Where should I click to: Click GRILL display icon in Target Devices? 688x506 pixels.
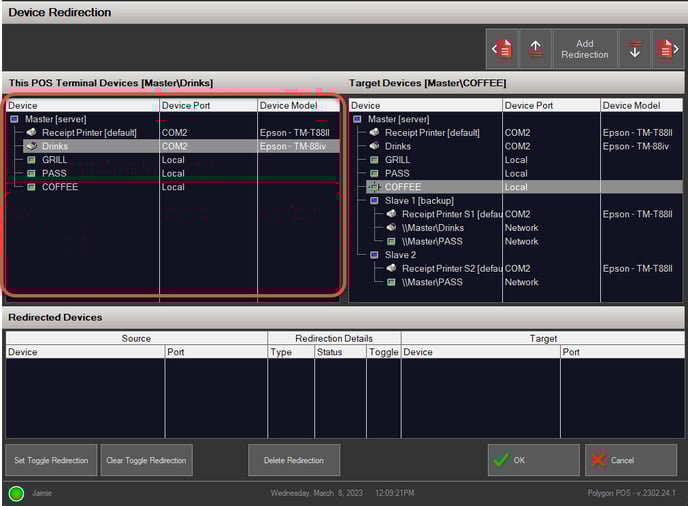pos(374,160)
